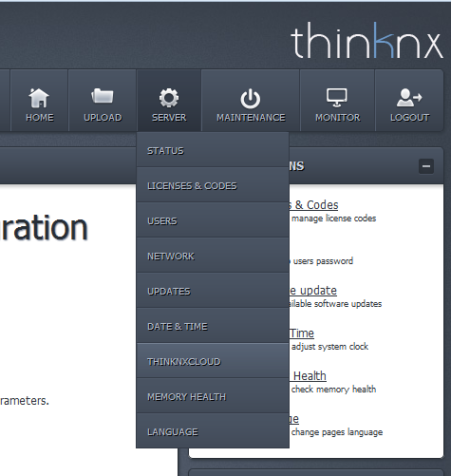
Task: Click the Health link in panel
Action: [x=309, y=376]
